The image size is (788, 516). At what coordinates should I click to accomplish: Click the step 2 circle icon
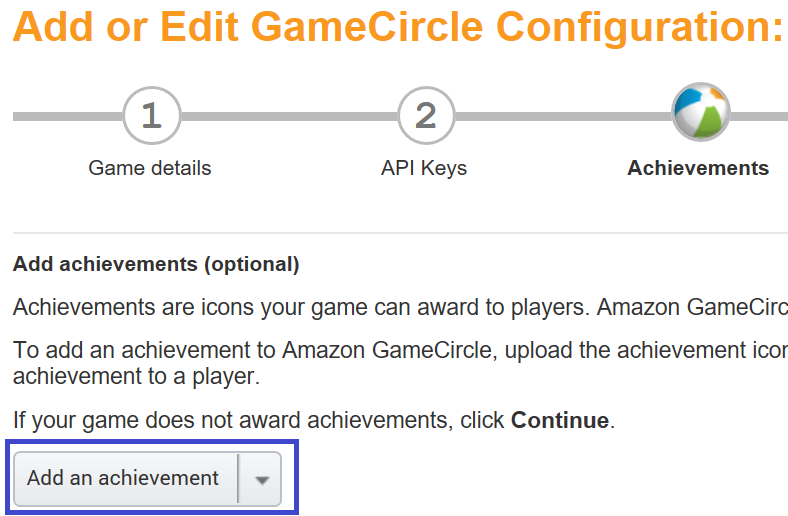[x=426, y=116]
